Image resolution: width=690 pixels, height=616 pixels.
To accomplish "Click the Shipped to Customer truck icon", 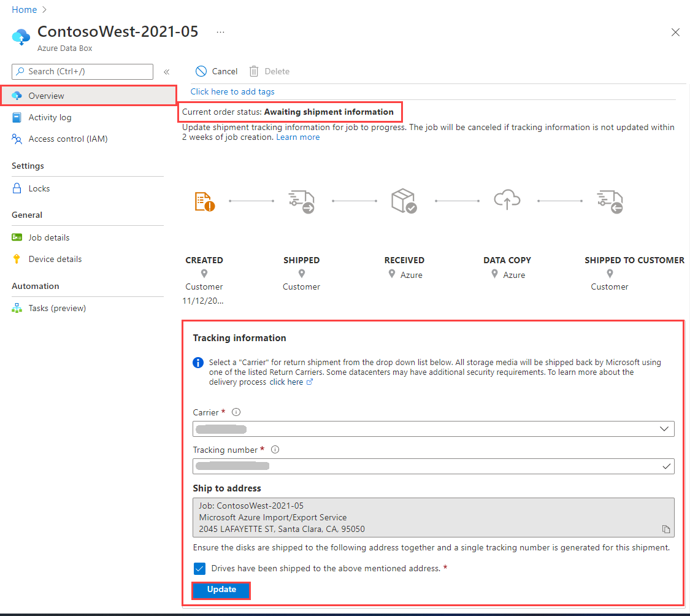I will [610, 202].
